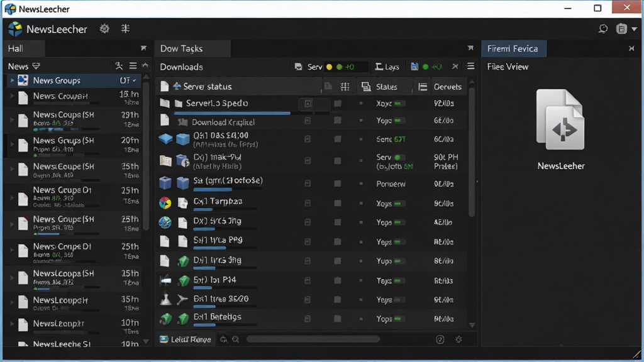Screen dimensions: 644x362
Task: Click the yellow status dot in the Downloads toolbar
Action: [x=329, y=67]
